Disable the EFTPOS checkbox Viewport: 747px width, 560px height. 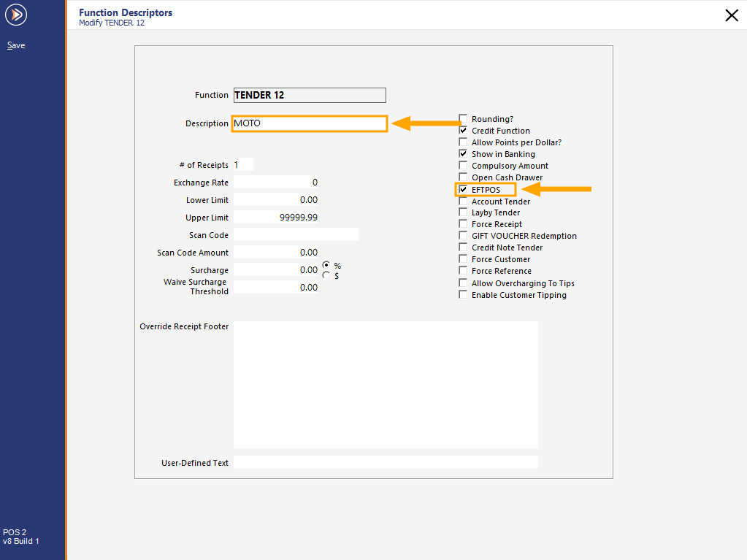(464, 188)
